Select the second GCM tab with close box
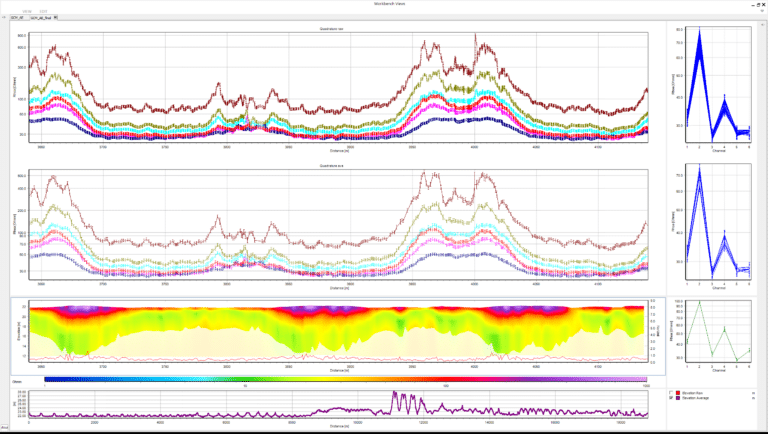 44,18
